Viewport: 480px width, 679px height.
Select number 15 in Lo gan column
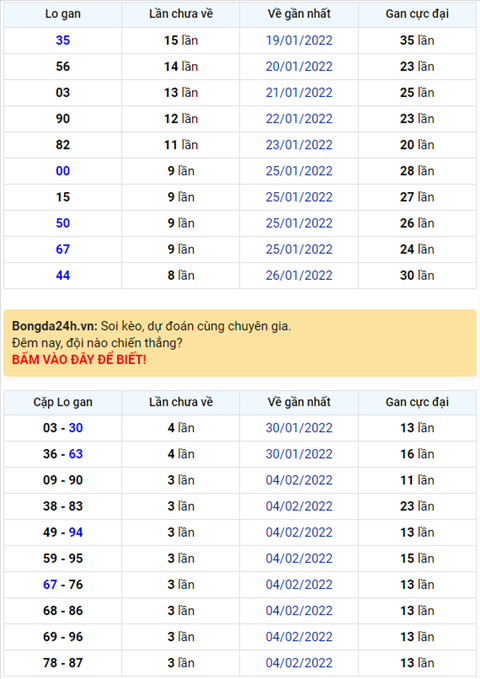click(x=63, y=197)
